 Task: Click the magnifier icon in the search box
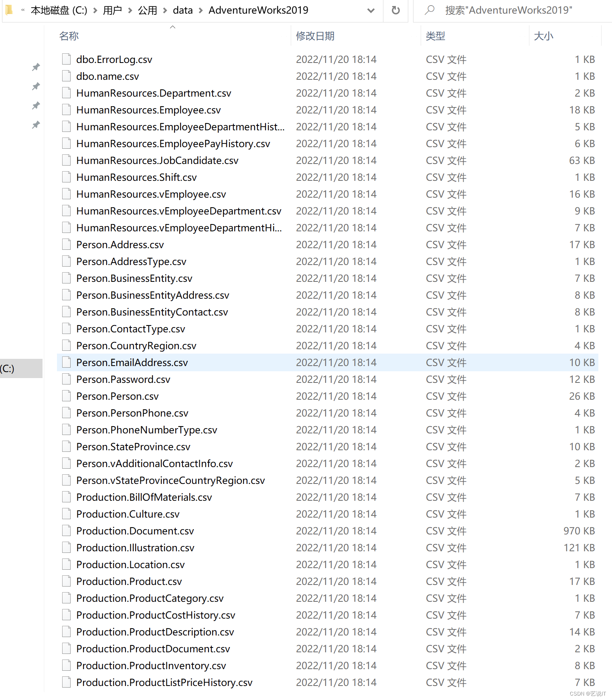[430, 10]
